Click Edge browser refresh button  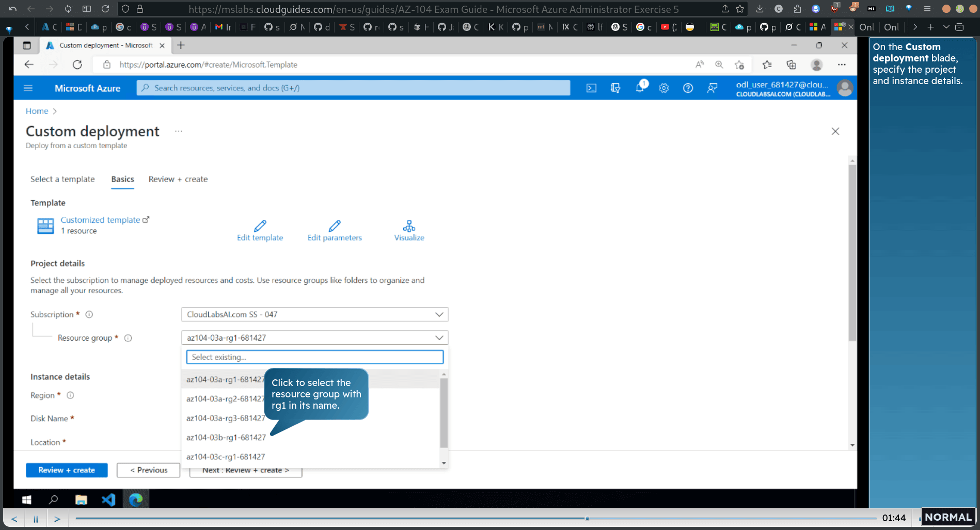77,65
